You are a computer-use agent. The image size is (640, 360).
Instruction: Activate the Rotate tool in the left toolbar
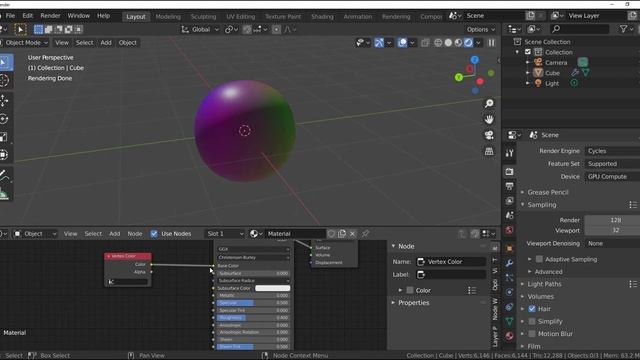point(4,119)
